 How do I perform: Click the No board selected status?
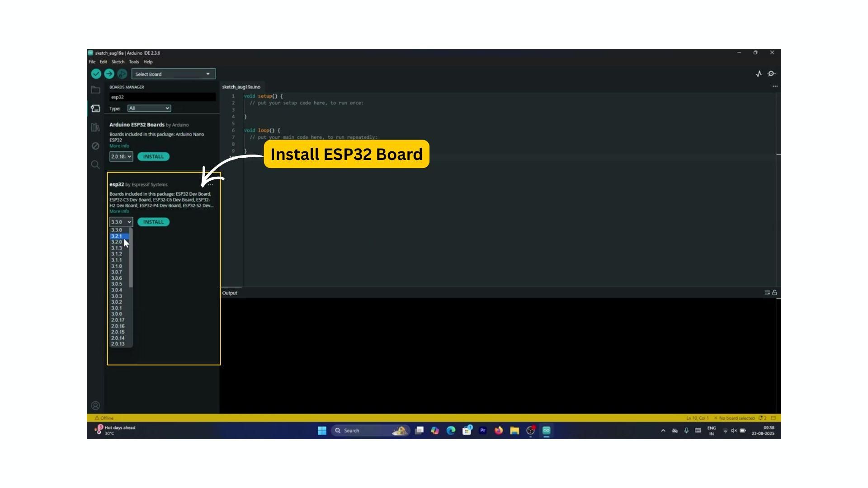[734, 418]
